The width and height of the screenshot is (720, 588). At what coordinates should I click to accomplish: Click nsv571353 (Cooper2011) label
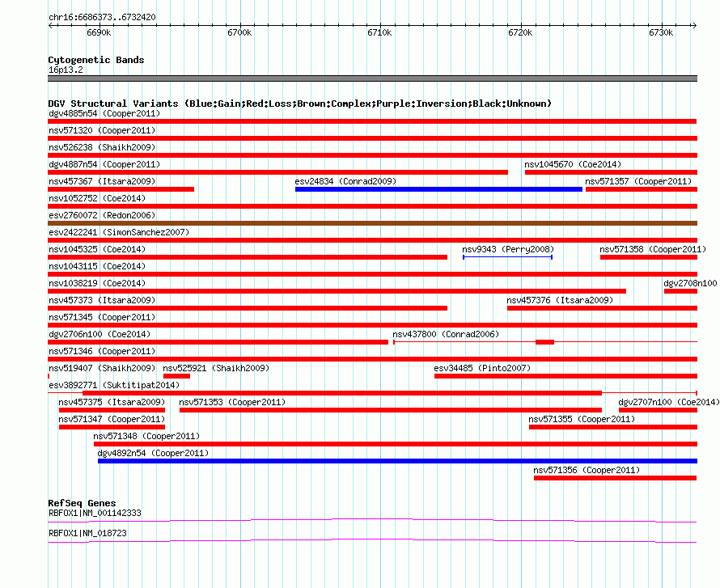point(232,402)
